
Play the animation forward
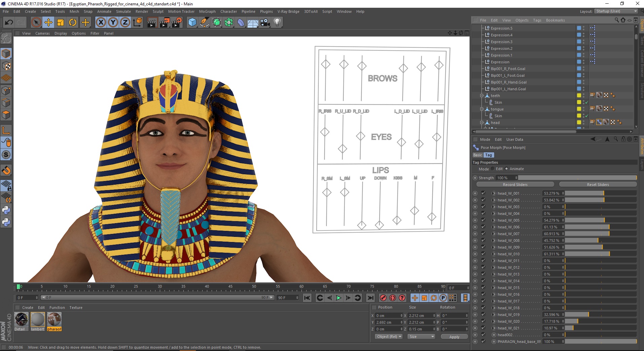point(338,298)
